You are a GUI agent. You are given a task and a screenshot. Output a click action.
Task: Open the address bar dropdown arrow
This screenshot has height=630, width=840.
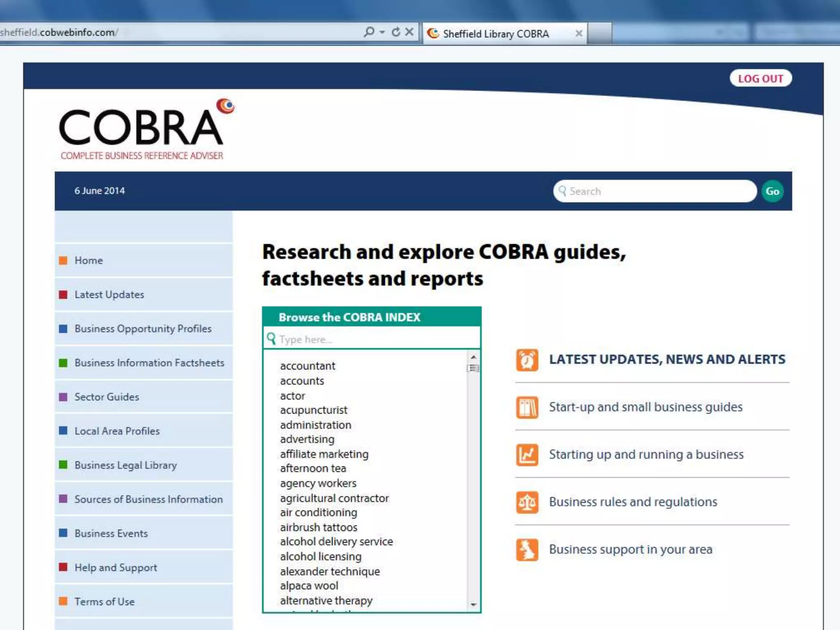pos(382,32)
